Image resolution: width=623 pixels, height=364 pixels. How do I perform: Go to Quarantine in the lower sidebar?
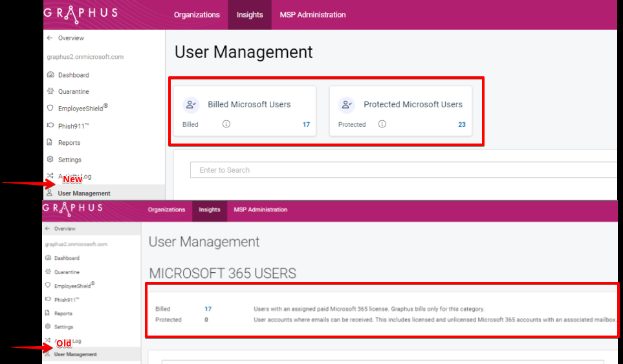pyautogui.click(x=67, y=272)
